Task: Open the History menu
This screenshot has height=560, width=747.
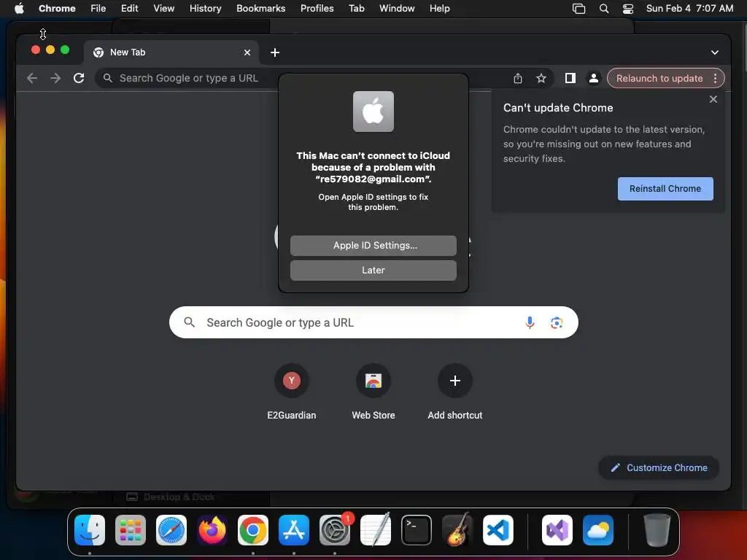Action: pyautogui.click(x=205, y=9)
